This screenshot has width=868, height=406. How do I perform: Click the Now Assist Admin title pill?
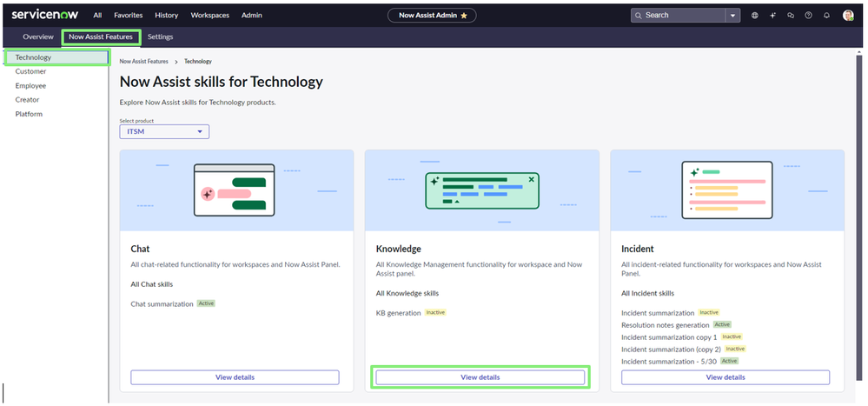pos(432,16)
